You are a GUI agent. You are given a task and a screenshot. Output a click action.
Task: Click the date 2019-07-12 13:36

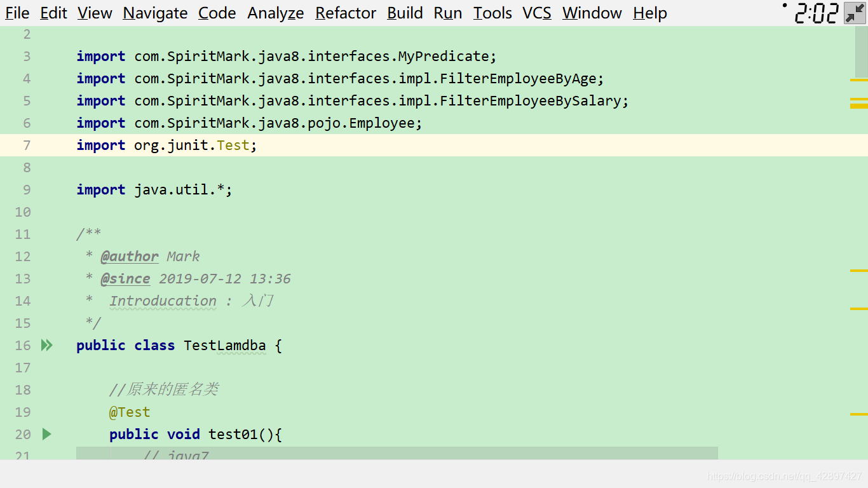tap(225, 278)
